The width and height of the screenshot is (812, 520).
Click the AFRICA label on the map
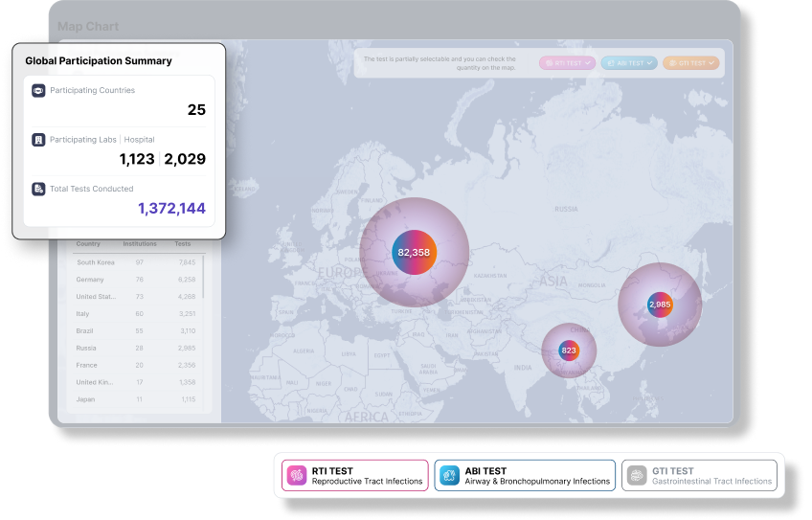pyautogui.click(x=366, y=417)
